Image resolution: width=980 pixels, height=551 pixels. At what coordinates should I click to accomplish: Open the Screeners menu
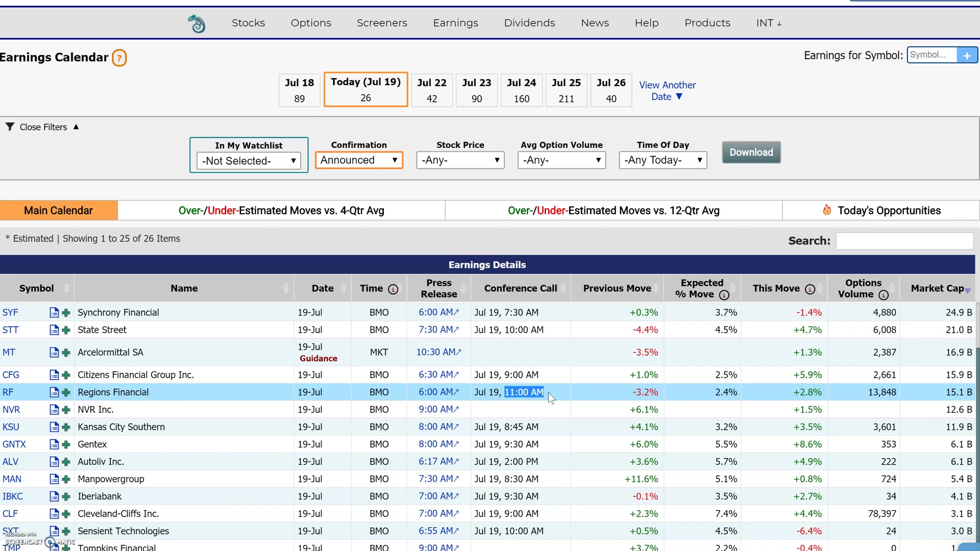[382, 23]
